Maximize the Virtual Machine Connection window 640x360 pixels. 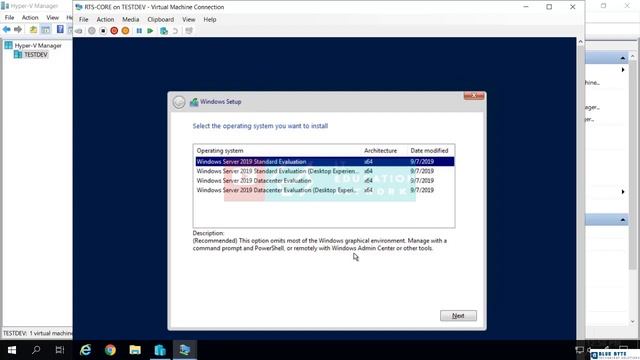(549, 7)
